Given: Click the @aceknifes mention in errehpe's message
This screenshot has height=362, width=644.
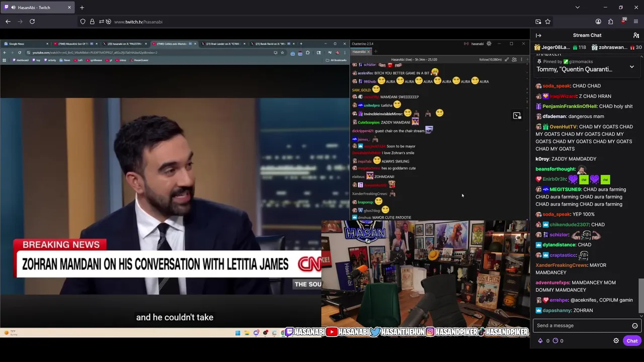Looking at the screenshot, I should pos(584,300).
